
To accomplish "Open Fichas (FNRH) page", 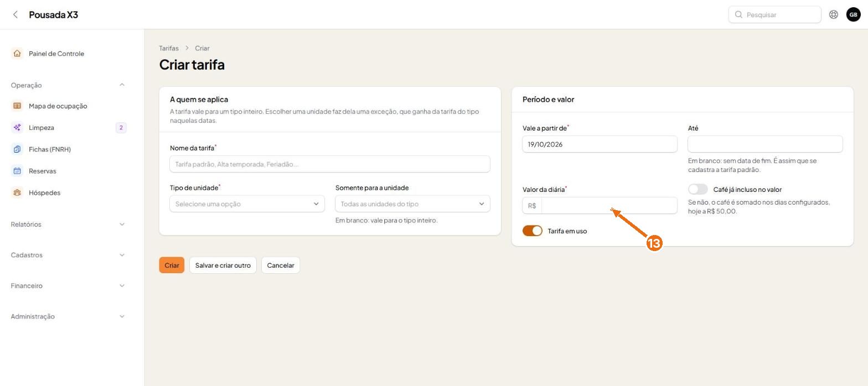I will click(x=50, y=149).
